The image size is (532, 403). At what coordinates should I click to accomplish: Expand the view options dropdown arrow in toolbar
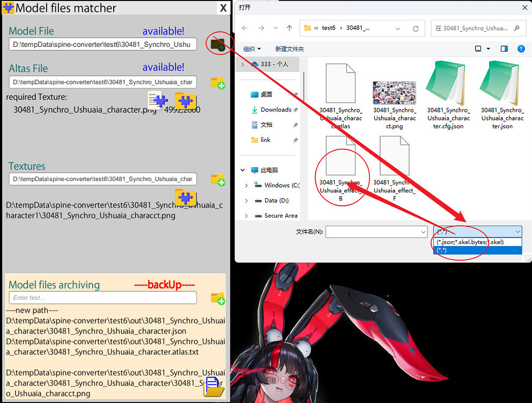coord(489,48)
